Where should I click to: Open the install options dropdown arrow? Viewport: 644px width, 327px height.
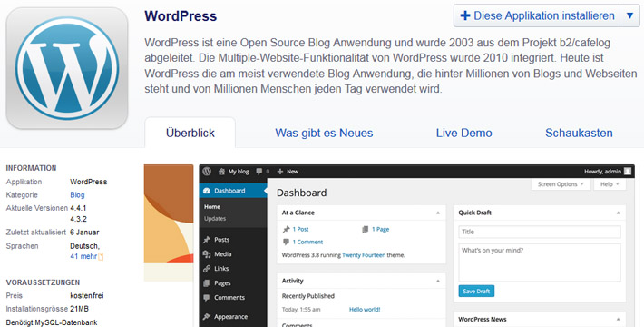point(630,15)
